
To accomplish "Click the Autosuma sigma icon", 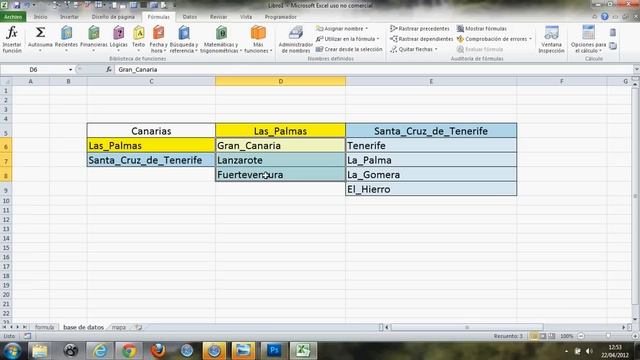I will [x=40, y=32].
